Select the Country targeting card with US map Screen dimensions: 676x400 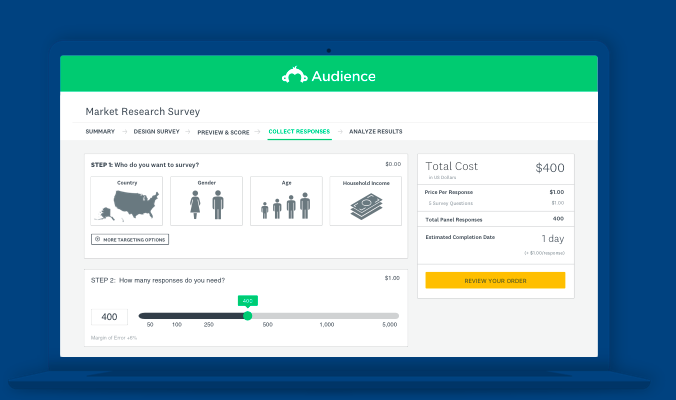(x=126, y=201)
